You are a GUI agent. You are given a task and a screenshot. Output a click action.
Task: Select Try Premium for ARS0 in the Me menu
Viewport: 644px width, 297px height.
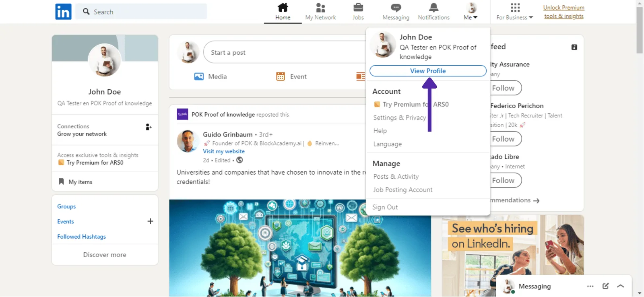pos(411,104)
